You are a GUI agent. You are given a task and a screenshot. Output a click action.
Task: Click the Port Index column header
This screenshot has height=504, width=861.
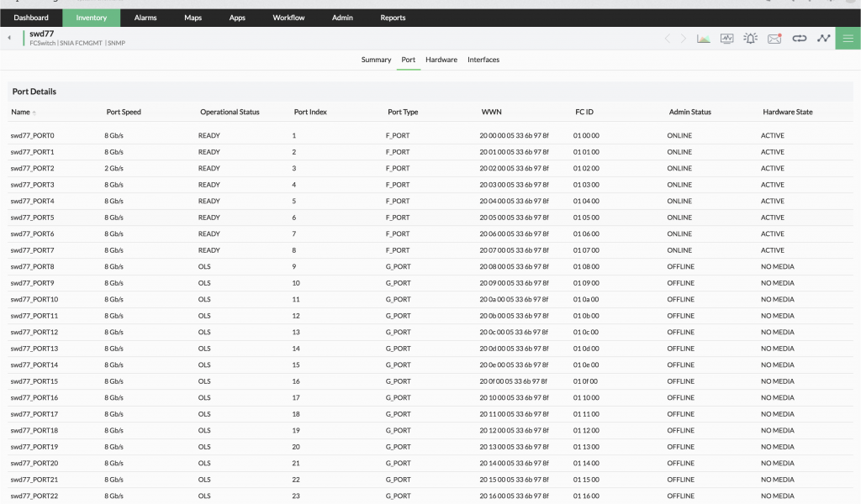310,112
